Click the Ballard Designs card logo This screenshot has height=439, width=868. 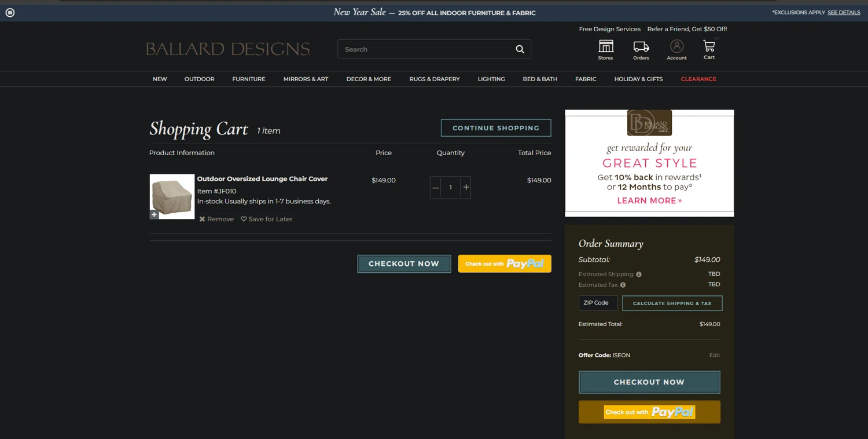pyautogui.click(x=649, y=123)
